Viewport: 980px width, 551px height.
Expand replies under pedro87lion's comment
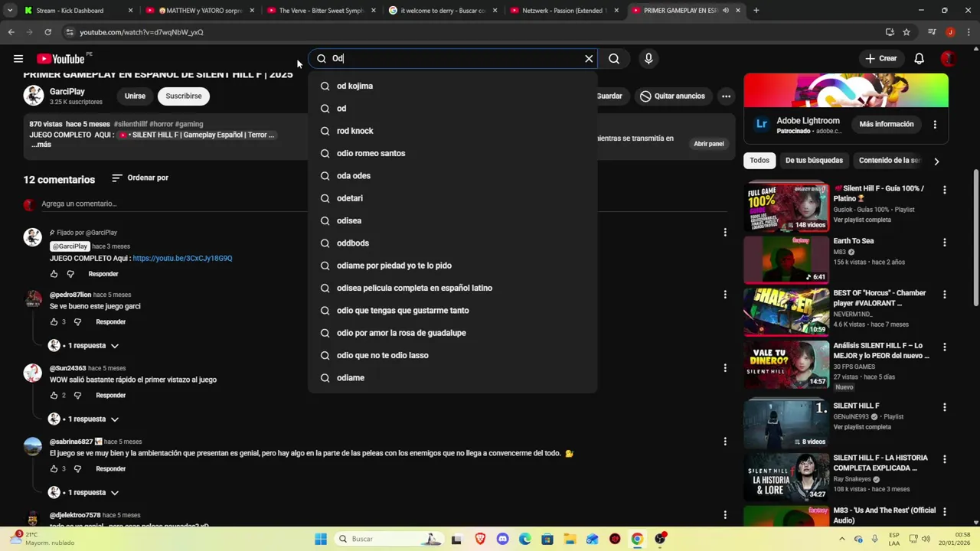pyautogui.click(x=83, y=346)
